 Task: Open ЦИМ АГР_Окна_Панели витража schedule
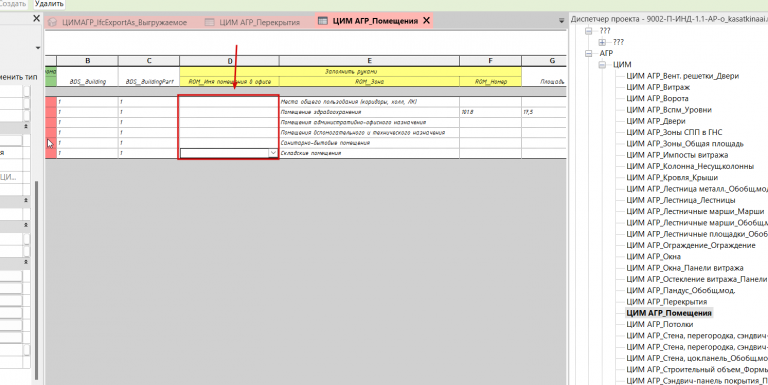click(x=684, y=268)
